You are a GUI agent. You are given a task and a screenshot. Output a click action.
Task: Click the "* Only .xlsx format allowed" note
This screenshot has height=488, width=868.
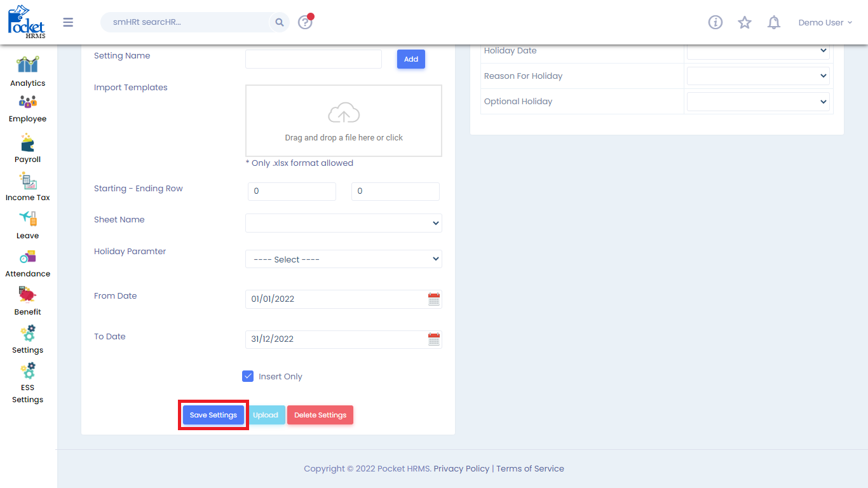pyautogui.click(x=299, y=163)
